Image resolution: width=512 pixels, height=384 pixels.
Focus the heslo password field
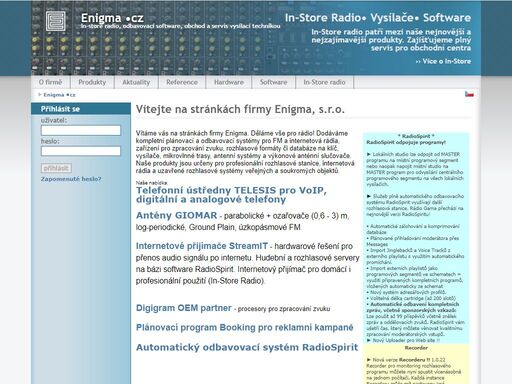[x=81, y=151]
